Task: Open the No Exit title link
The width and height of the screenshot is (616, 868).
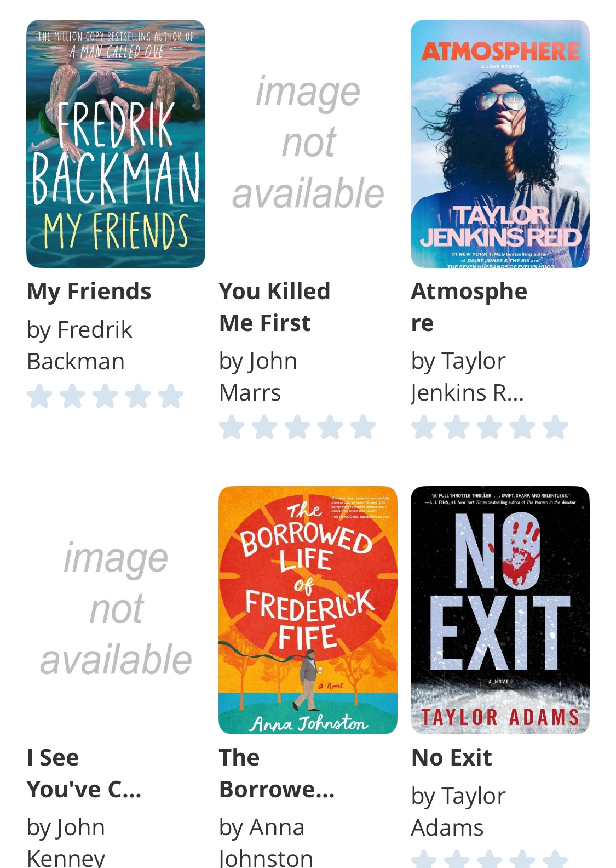Action: click(x=452, y=758)
